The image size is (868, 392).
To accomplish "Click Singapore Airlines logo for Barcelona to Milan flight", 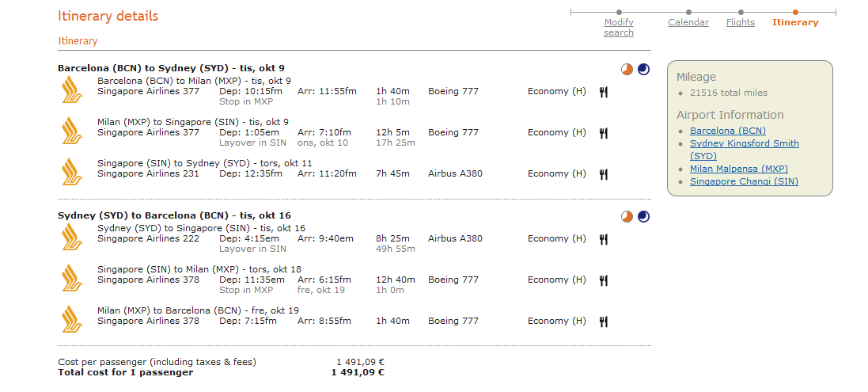I will coord(72,89).
